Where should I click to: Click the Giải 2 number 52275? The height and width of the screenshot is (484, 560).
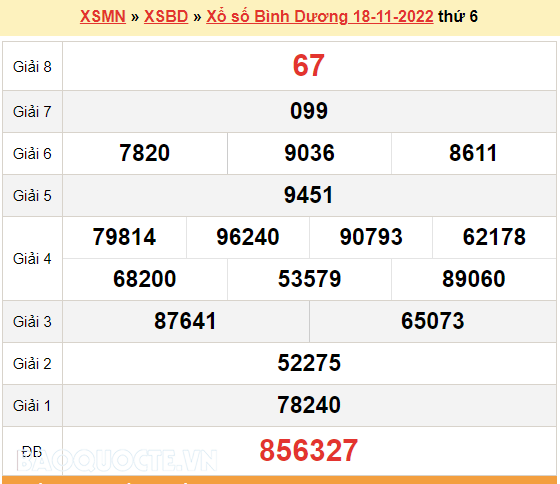[309, 363]
